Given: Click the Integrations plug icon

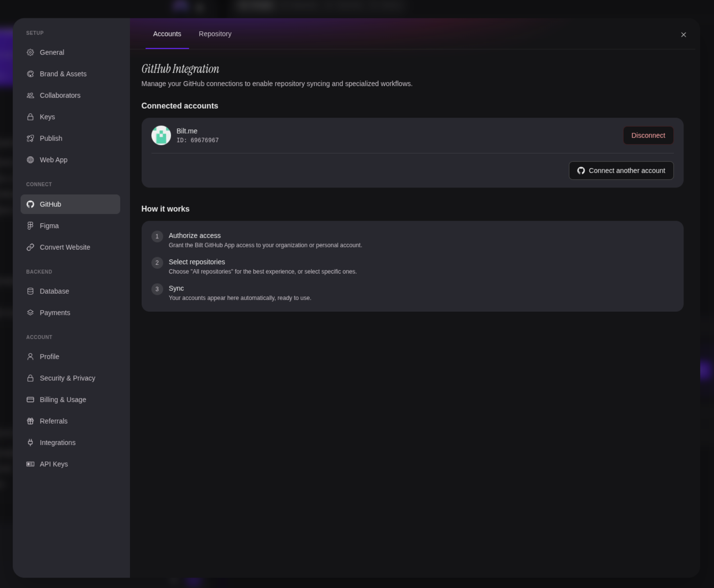Looking at the screenshot, I should tap(30, 443).
